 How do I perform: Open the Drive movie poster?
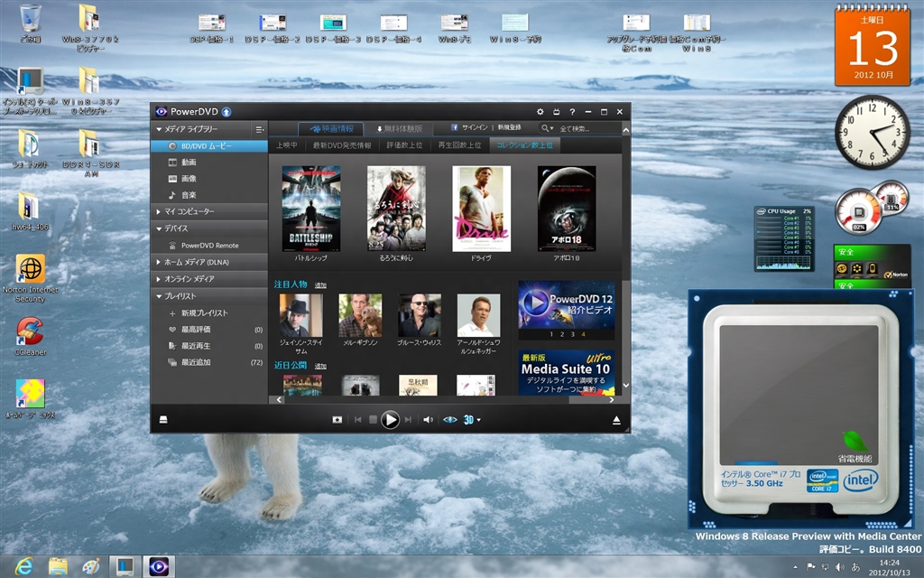click(x=482, y=209)
